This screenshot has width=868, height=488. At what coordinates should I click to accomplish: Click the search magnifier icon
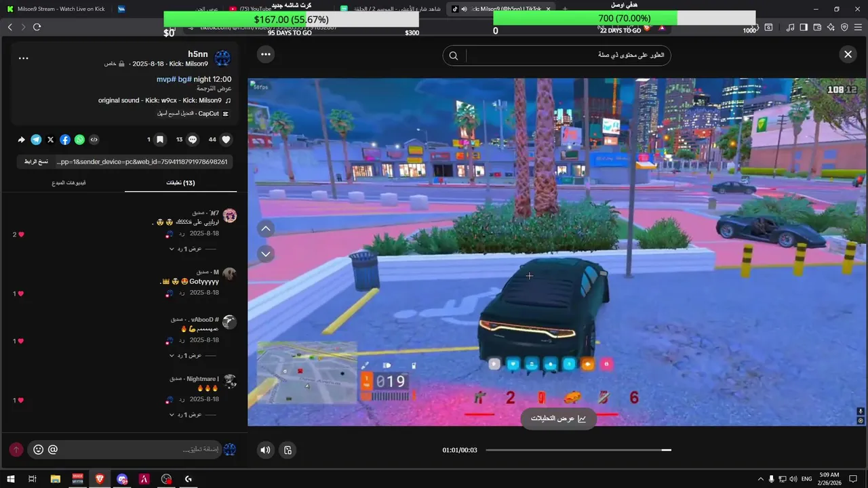point(454,56)
